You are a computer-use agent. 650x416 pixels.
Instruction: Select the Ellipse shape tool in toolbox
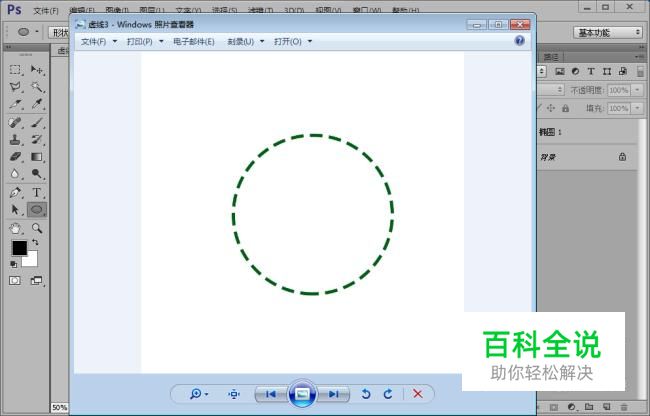37,210
